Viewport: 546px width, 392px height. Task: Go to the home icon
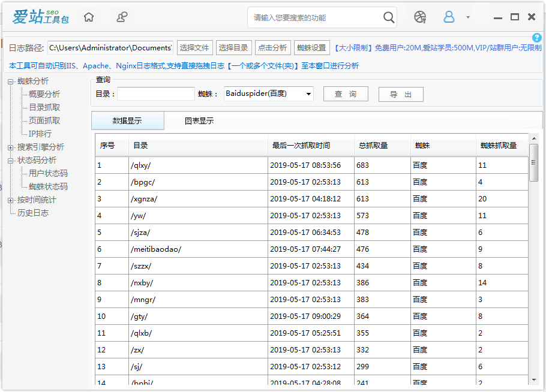tap(89, 17)
